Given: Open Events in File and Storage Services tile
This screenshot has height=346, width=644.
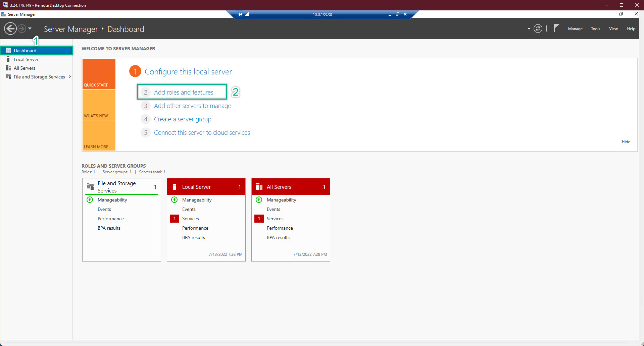Looking at the screenshot, I should point(104,209).
